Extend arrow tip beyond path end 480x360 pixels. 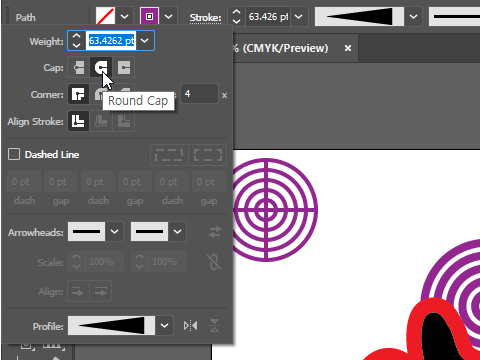pyautogui.click(x=78, y=292)
